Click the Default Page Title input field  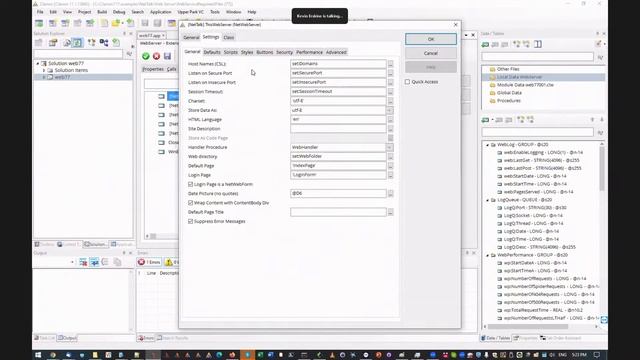point(338,212)
